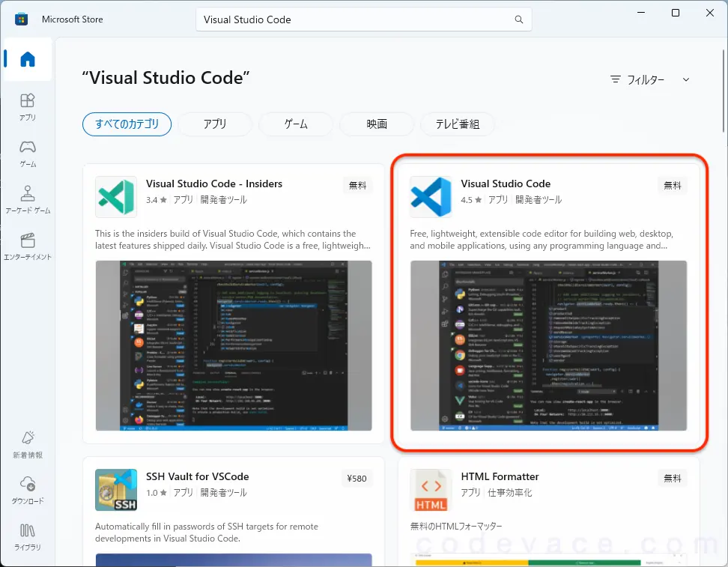Select the 映画 category chip
728x567 pixels.
pyautogui.click(x=377, y=124)
